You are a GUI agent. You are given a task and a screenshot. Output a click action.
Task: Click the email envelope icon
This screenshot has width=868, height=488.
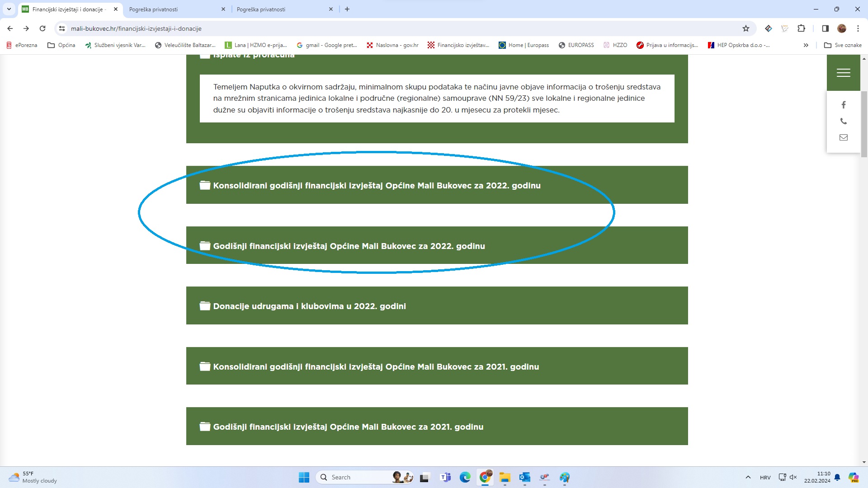(x=843, y=137)
